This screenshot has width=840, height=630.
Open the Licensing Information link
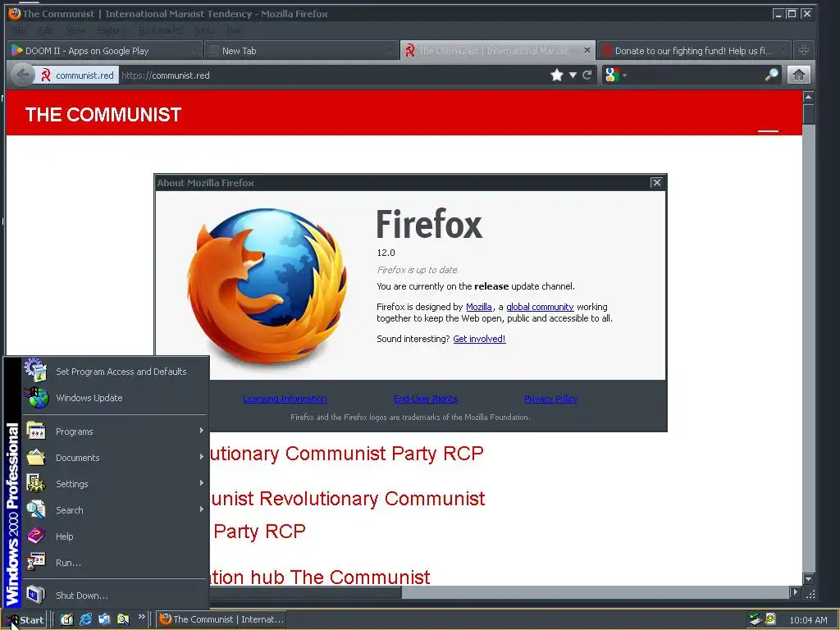285,399
